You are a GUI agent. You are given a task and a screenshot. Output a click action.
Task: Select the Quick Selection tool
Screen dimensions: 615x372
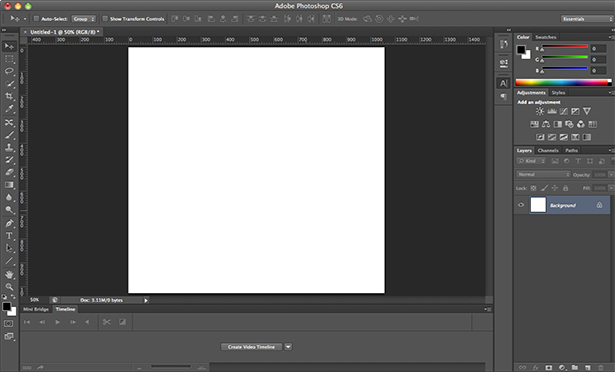point(9,84)
